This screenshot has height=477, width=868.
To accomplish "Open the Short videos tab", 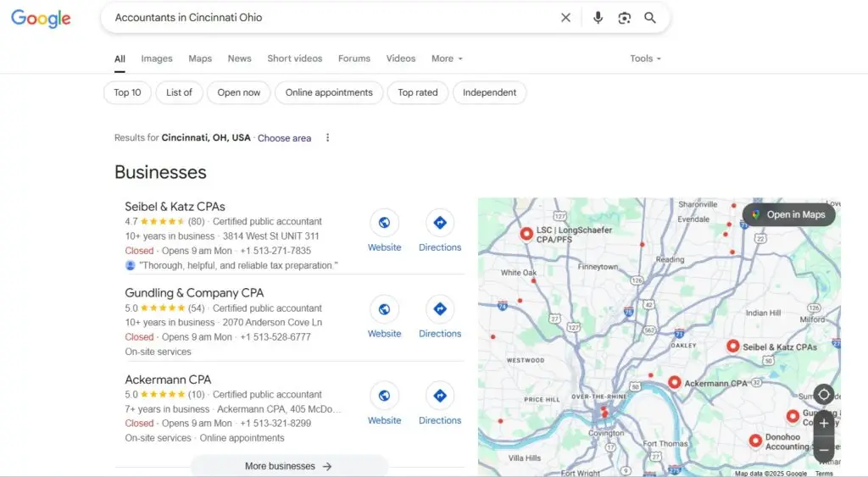I will coord(294,58).
